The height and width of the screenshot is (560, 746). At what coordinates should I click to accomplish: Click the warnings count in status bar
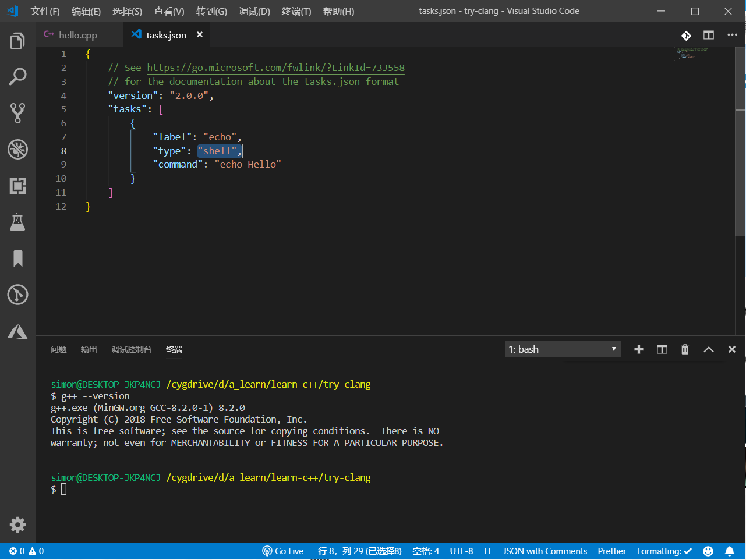(36, 551)
